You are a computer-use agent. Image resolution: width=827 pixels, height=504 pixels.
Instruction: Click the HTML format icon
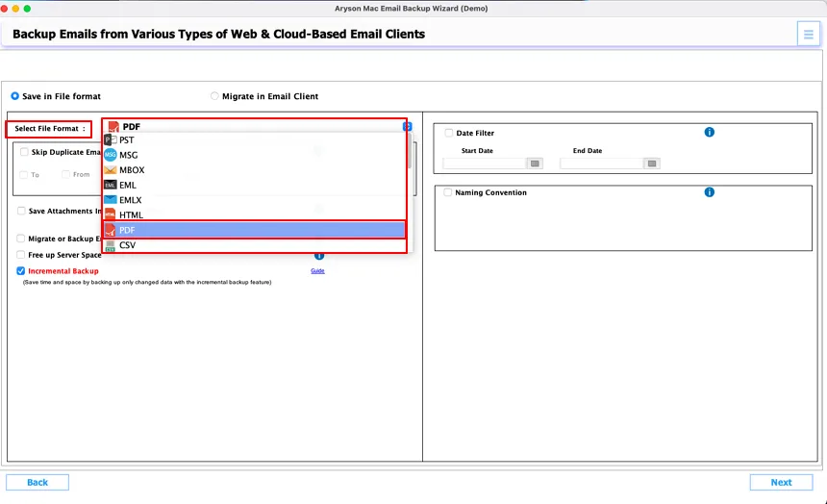(111, 214)
